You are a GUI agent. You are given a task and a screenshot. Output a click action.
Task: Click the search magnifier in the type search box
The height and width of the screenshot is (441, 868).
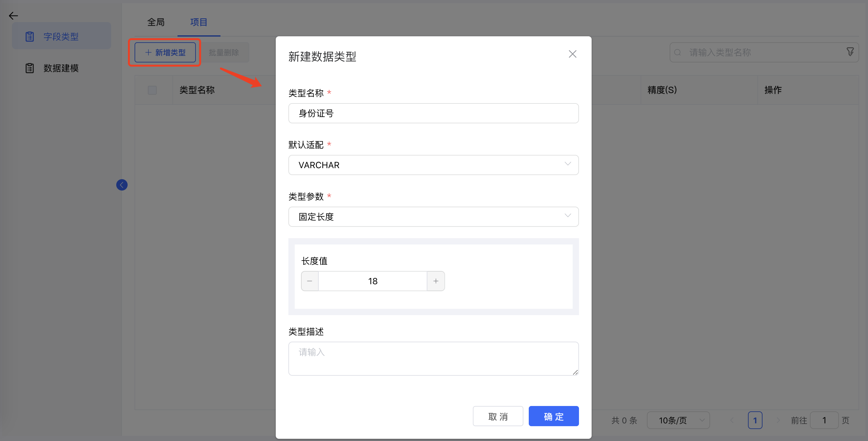677,52
